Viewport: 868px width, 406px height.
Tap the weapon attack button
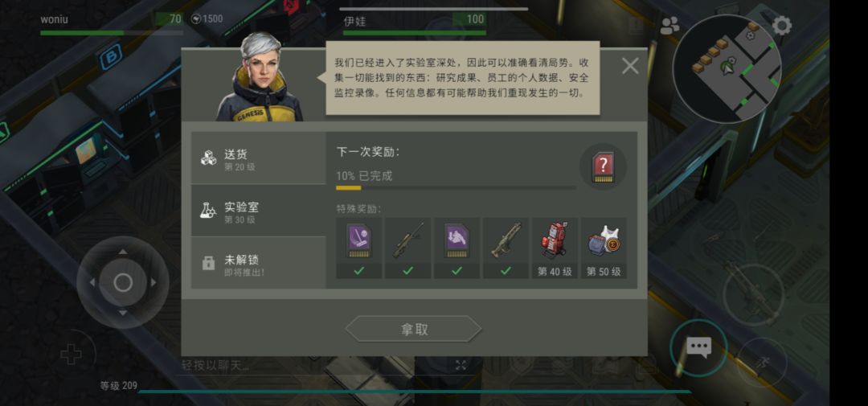click(753, 294)
